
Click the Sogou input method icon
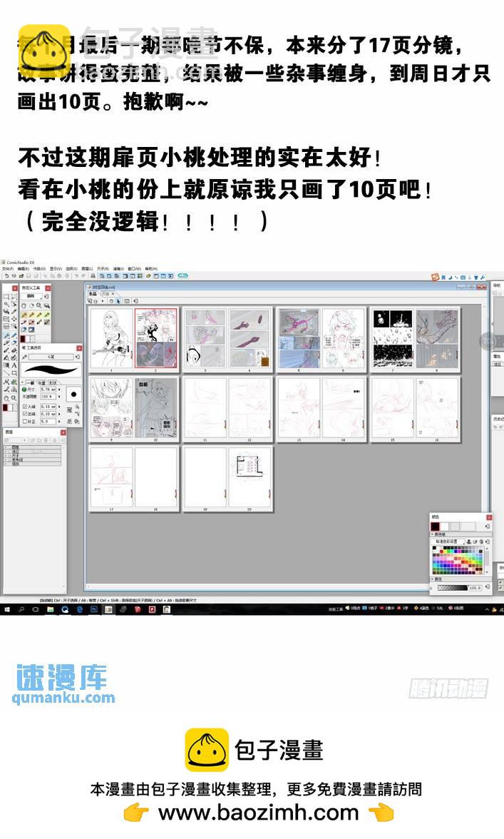click(434, 277)
